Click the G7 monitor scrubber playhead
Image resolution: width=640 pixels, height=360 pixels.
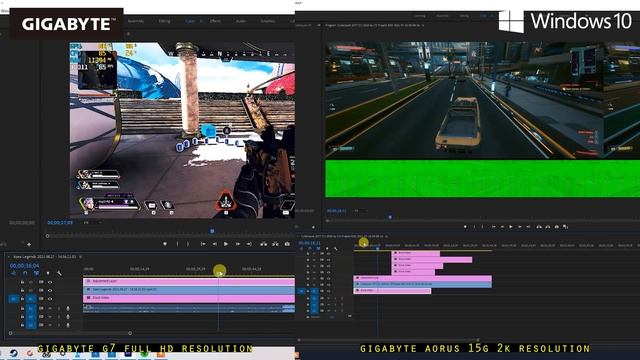pos(212,231)
